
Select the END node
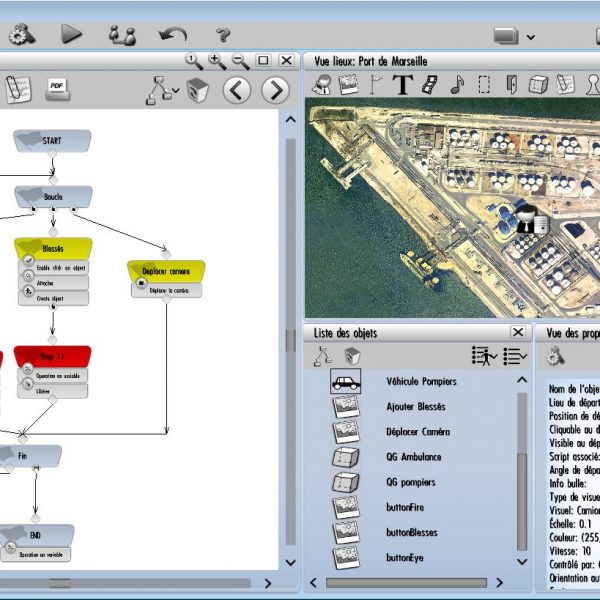(x=35, y=535)
